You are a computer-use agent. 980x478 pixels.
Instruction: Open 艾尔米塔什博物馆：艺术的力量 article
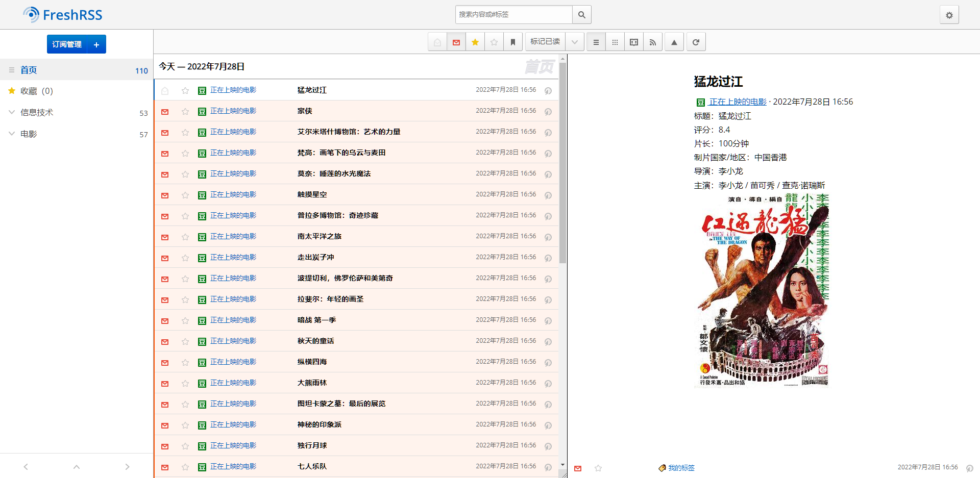(x=349, y=132)
